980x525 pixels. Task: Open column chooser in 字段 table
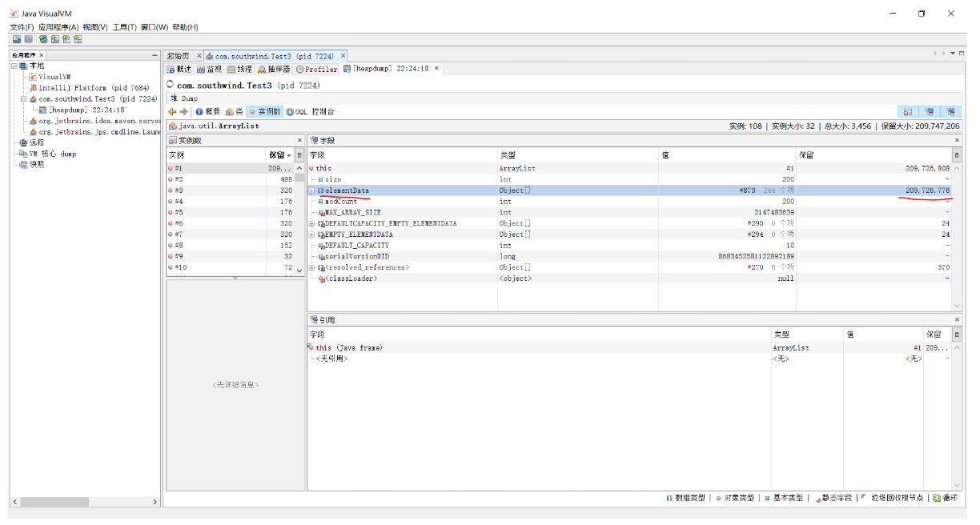pos(956,155)
